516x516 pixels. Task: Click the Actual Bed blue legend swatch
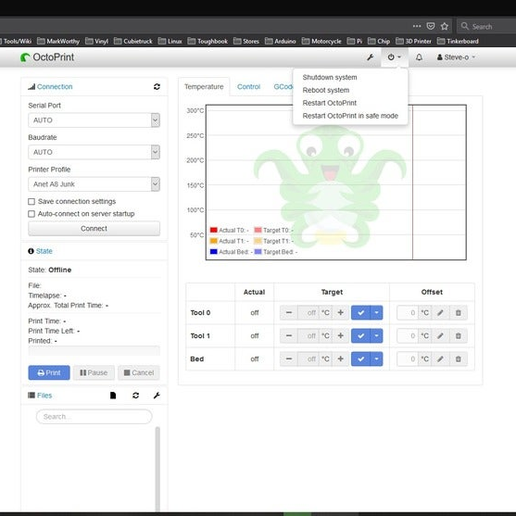214,252
